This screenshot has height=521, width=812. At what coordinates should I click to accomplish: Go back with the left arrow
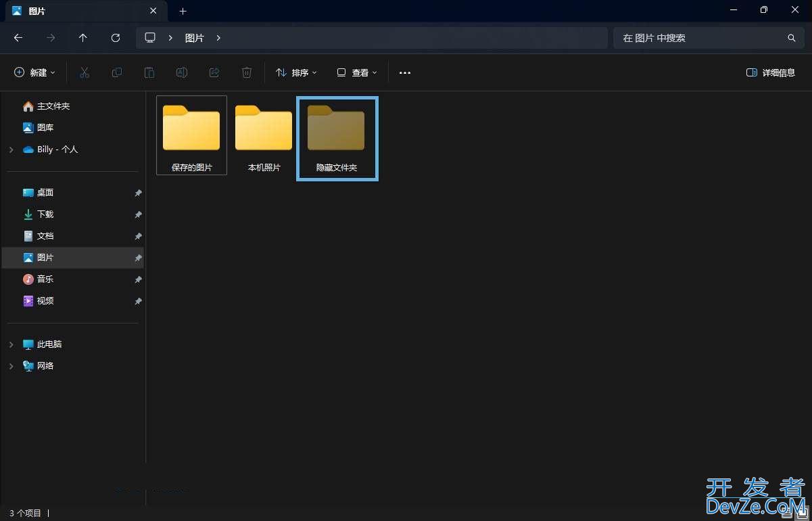click(18, 38)
